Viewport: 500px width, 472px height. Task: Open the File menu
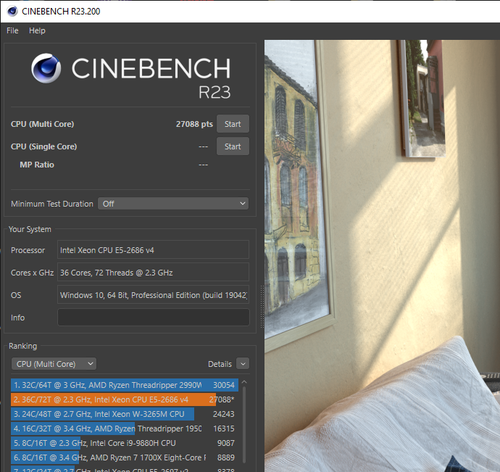click(x=12, y=31)
